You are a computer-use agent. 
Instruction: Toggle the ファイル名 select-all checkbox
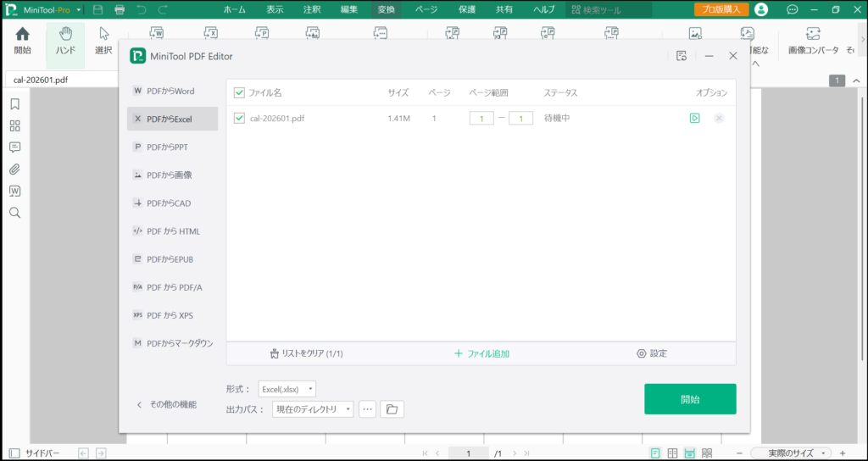239,92
